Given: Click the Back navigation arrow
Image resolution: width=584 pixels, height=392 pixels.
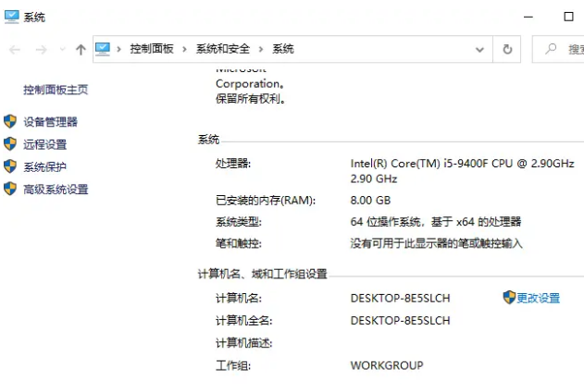Looking at the screenshot, I should click(15, 49).
